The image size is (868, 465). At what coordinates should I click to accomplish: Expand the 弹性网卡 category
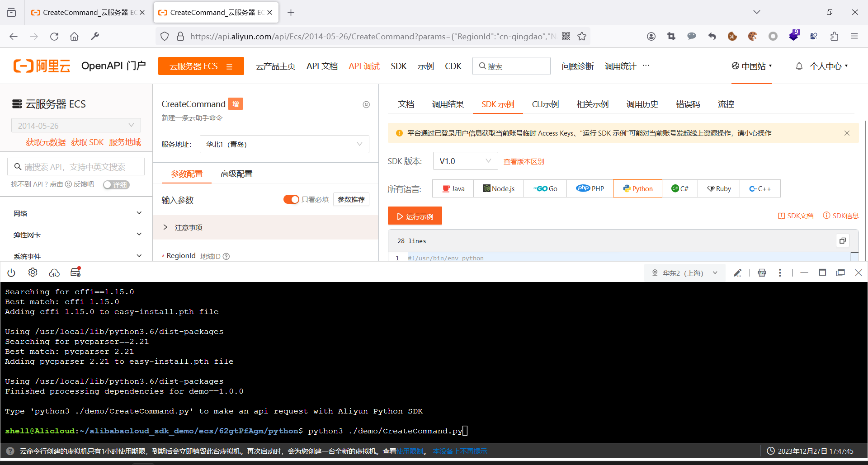(x=76, y=235)
